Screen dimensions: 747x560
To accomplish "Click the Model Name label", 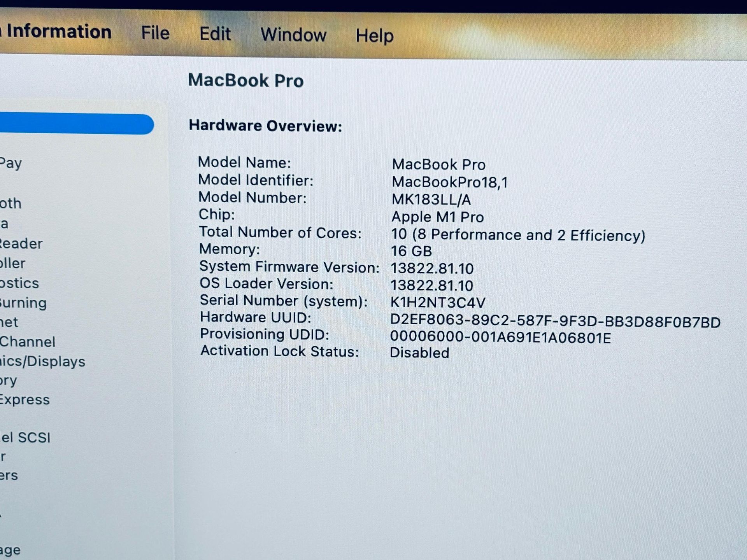I will (244, 162).
